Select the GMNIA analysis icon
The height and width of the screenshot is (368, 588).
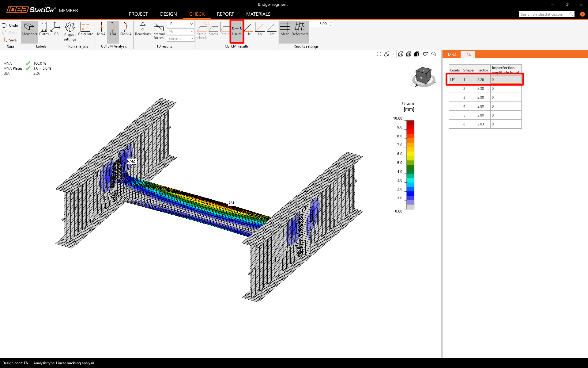coord(126,29)
